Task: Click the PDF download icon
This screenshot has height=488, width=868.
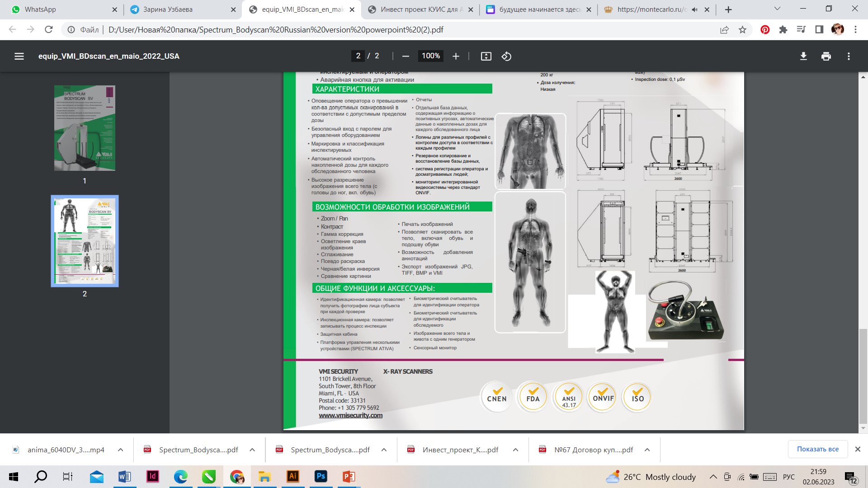Action: tap(803, 56)
